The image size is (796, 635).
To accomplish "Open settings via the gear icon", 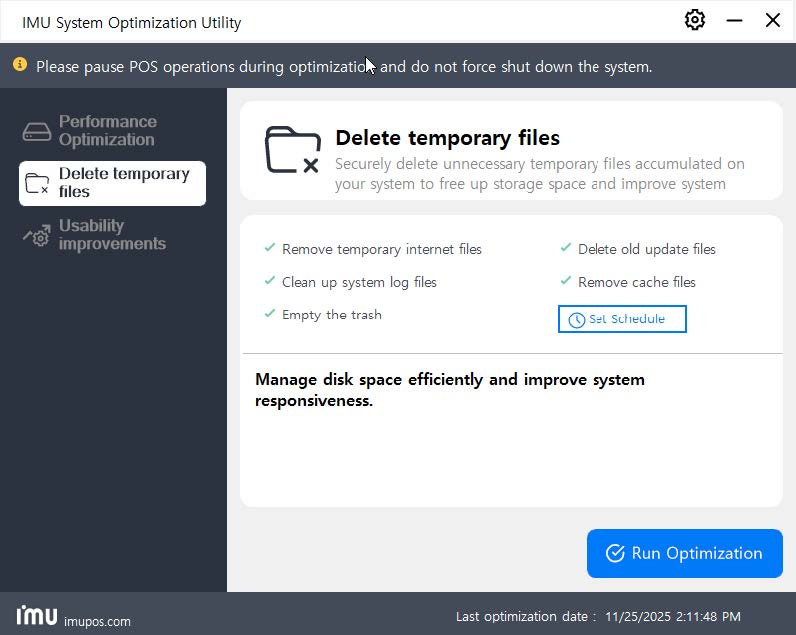I will coord(694,20).
